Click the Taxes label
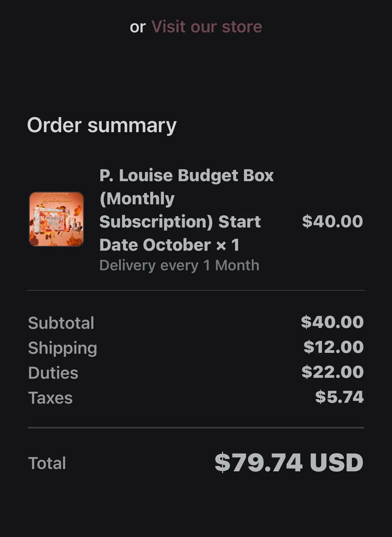Image resolution: width=392 pixels, height=537 pixels. click(x=50, y=398)
